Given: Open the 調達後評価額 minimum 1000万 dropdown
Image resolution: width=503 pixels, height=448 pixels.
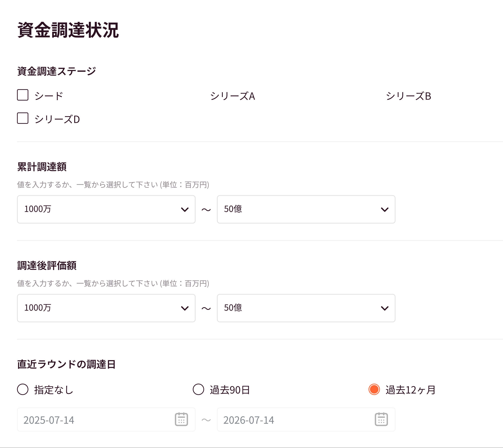Looking at the screenshot, I should [x=106, y=308].
